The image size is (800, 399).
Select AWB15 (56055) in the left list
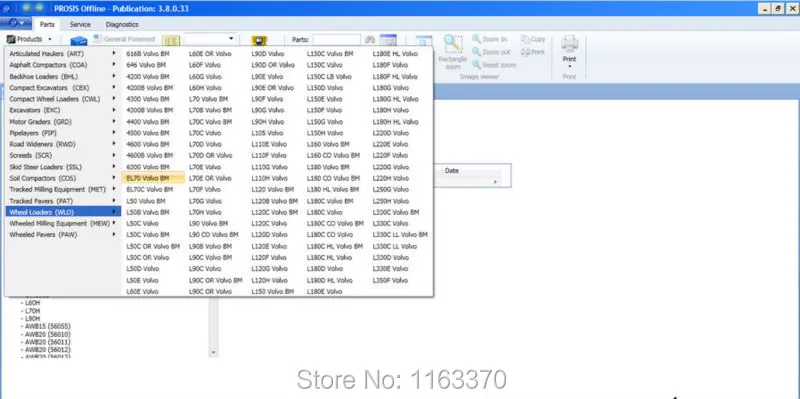click(x=47, y=326)
